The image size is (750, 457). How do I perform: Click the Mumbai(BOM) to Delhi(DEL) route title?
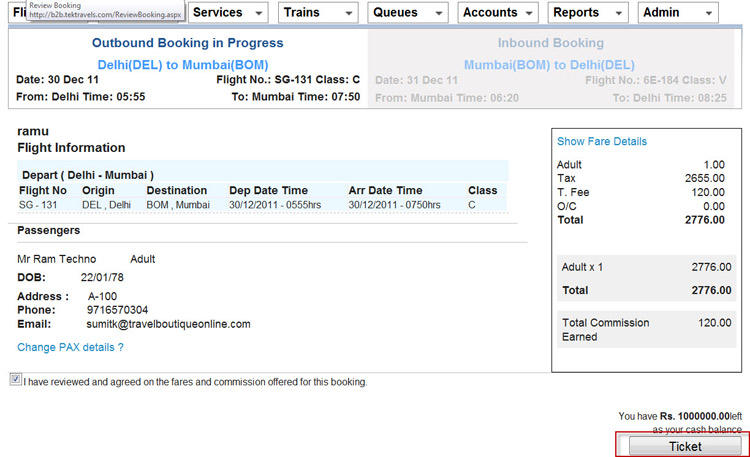click(549, 64)
